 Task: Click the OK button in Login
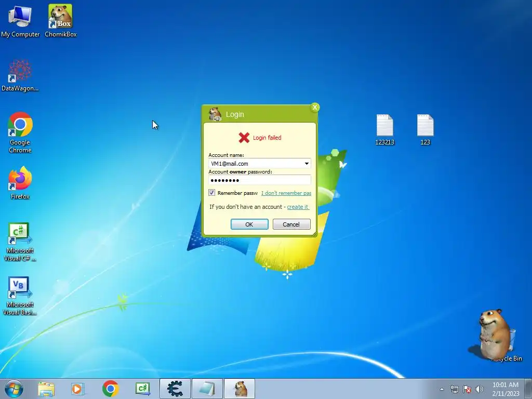click(249, 224)
